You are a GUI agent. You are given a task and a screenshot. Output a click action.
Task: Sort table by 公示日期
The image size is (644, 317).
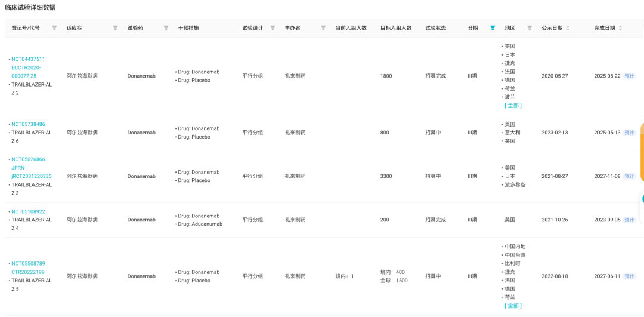tap(568, 28)
